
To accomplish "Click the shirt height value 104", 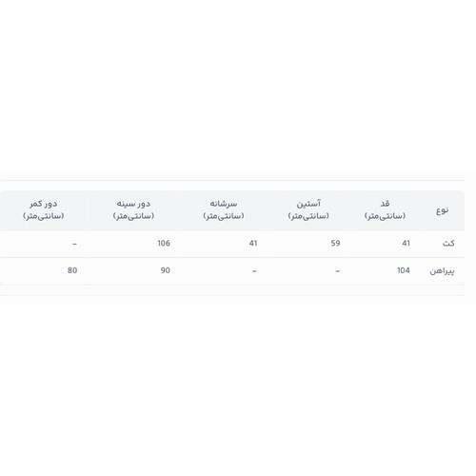I will click(404, 270).
